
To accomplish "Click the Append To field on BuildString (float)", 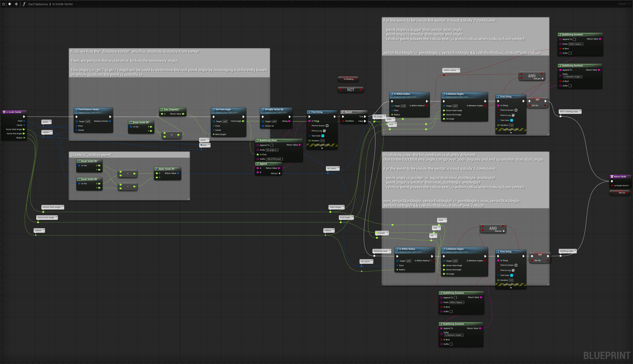I will pyautogui.click(x=272, y=145).
